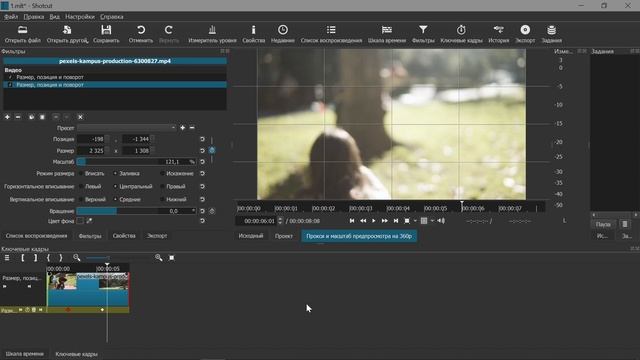Screen dimensions: 640x360
Task: Click Прокси и масштаб предпросмотра на 360p button
Action: [x=359, y=236]
